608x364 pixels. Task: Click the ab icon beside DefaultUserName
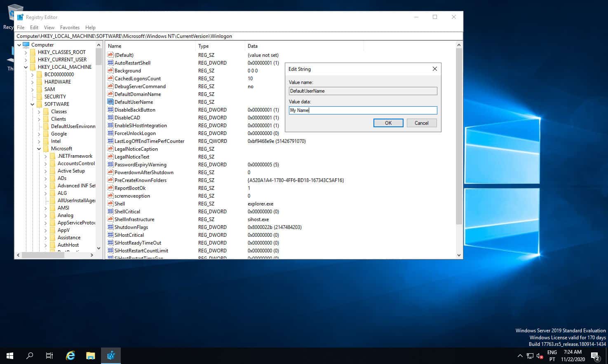pyautogui.click(x=110, y=102)
